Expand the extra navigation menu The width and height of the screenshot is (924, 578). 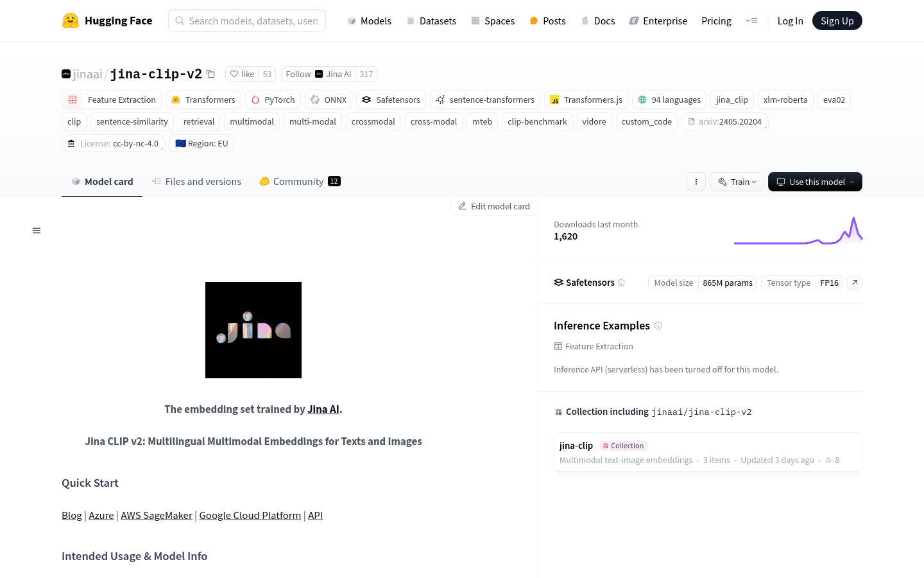751,21
